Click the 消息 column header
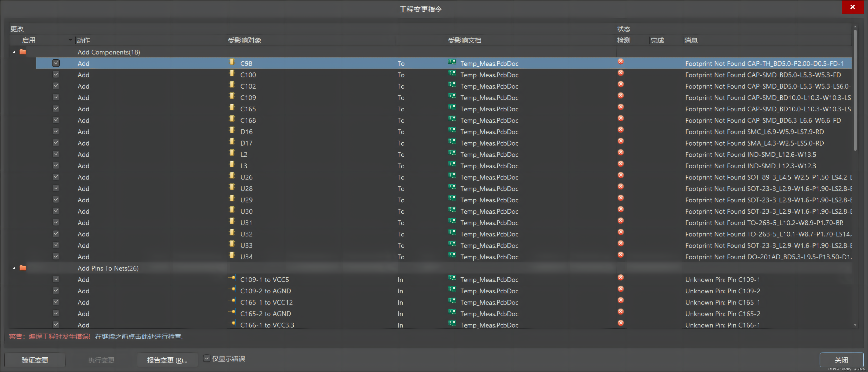Image resolution: width=868 pixels, height=372 pixels. (x=690, y=40)
